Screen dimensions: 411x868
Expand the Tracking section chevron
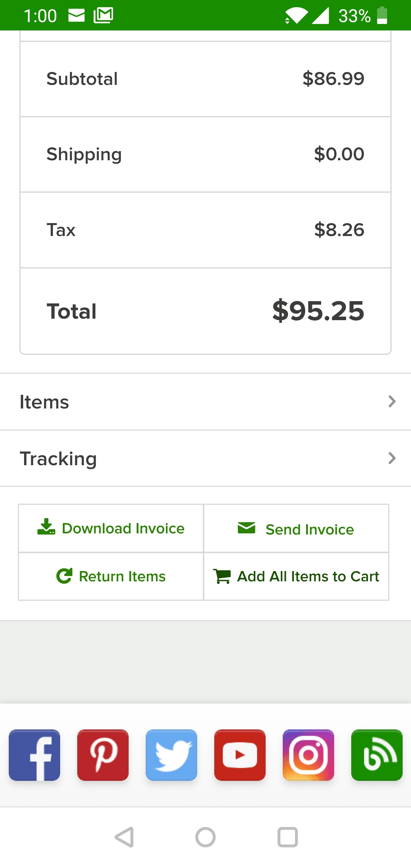392,458
